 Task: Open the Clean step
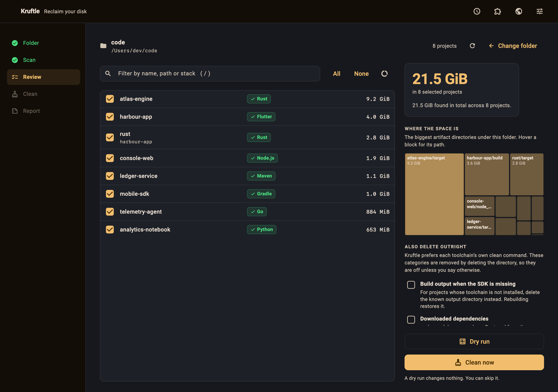pyautogui.click(x=44, y=94)
